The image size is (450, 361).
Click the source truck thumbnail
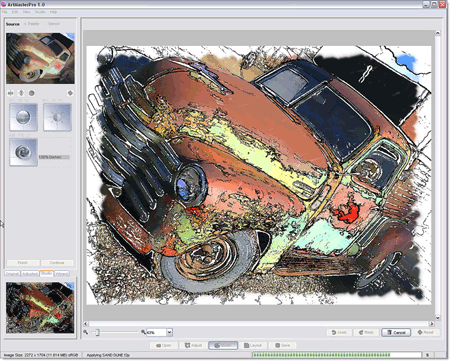coord(40,58)
